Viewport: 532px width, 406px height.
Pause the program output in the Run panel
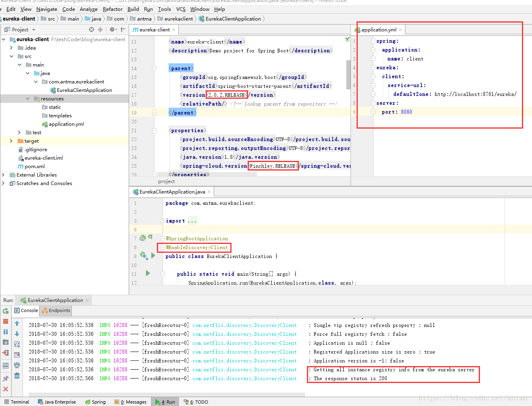coord(6,332)
